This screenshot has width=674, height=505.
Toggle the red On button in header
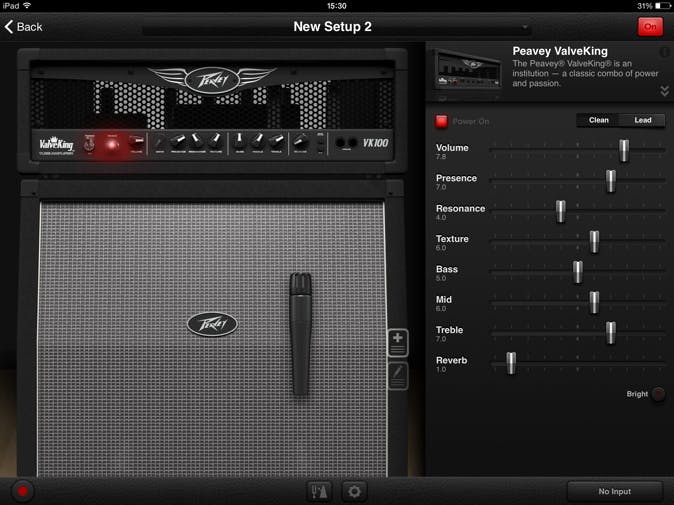pos(650,27)
